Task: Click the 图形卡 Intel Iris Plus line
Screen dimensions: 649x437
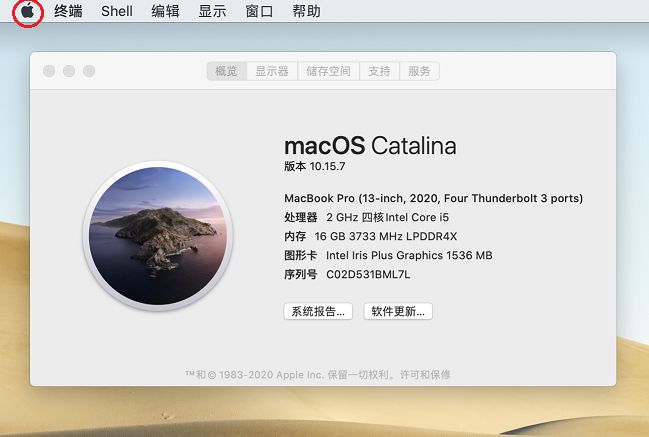Action: click(x=388, y=255)
